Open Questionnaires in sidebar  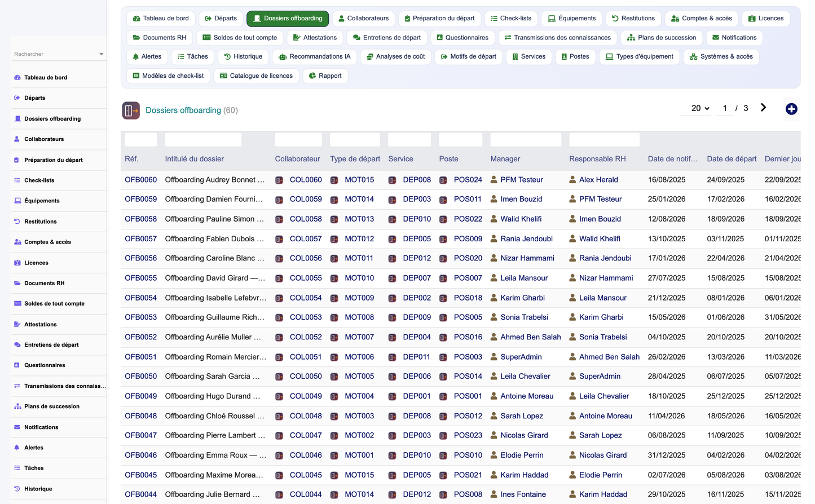[45, 365]
